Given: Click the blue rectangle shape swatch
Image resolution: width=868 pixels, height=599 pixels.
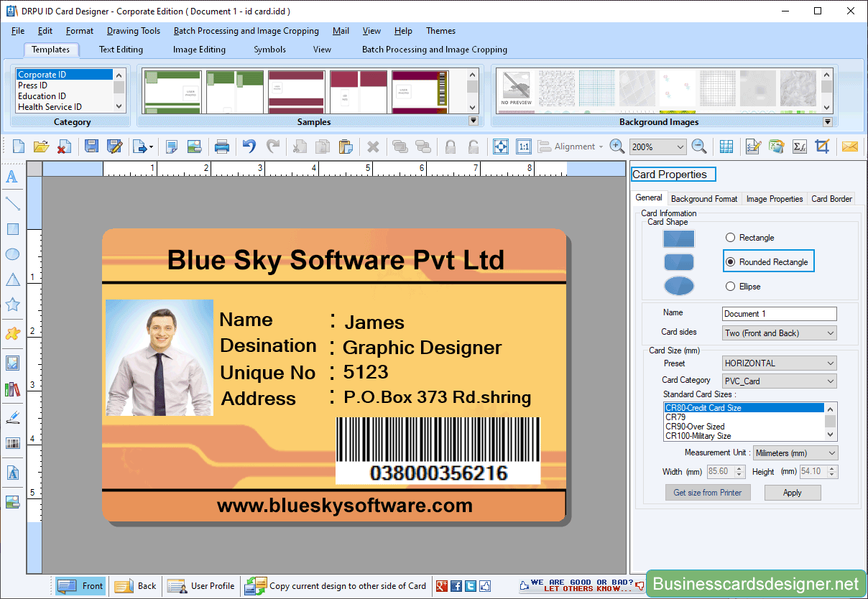Looking at the screenshot, I should [x=679, y=238].
